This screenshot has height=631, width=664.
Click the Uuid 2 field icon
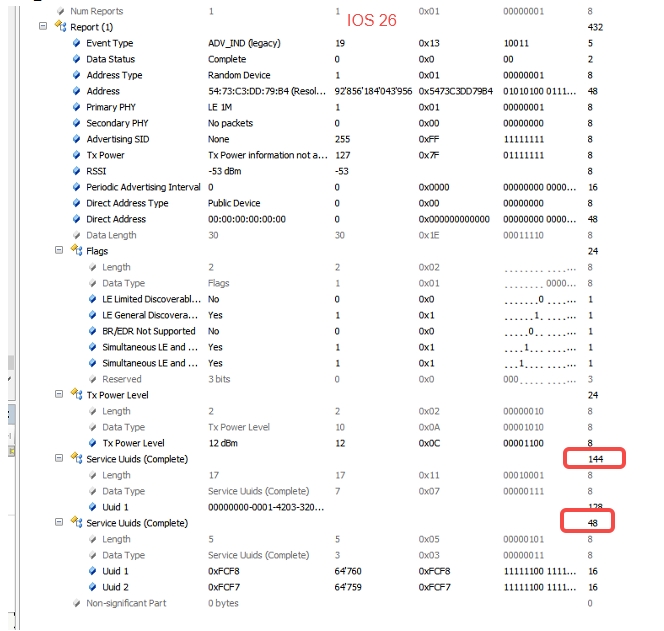click(93, 587)
